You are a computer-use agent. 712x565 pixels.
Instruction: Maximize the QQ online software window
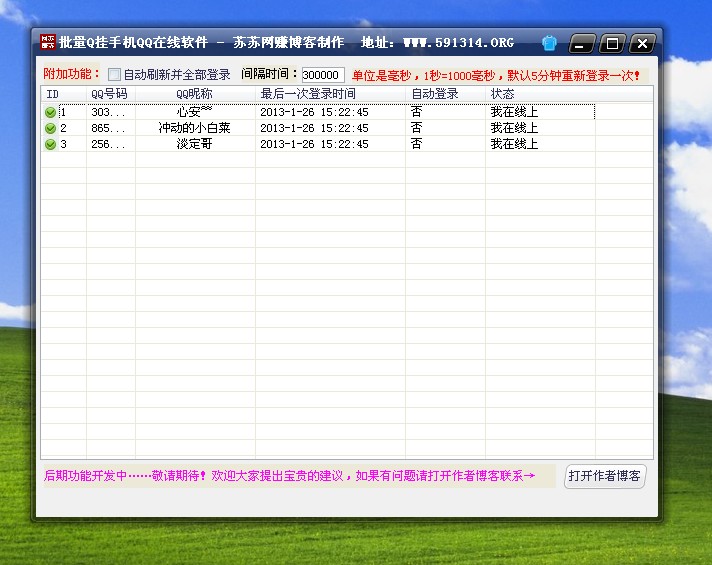612,44
